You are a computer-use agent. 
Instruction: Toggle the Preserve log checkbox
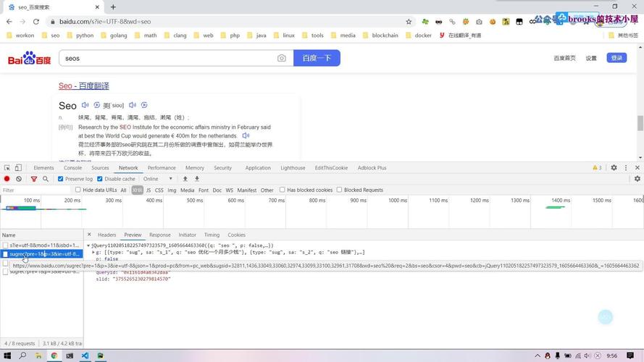click(x=60, y=179)
